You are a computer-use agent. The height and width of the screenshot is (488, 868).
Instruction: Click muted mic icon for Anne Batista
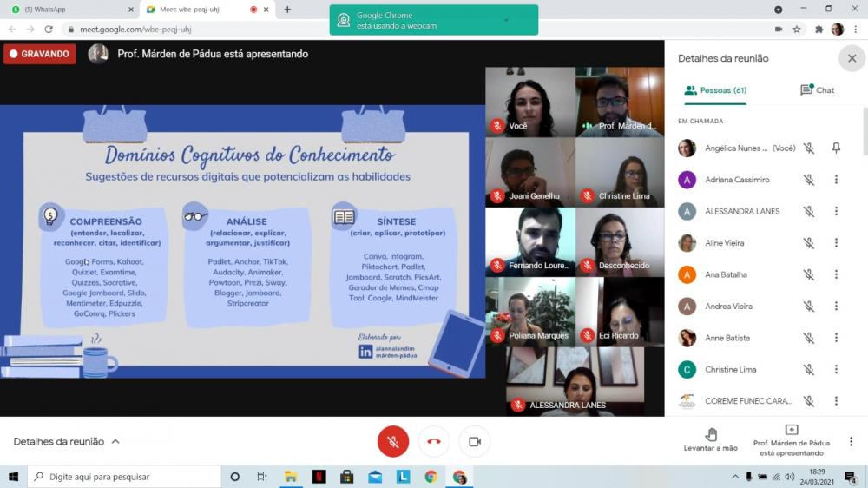click(809, 337)
